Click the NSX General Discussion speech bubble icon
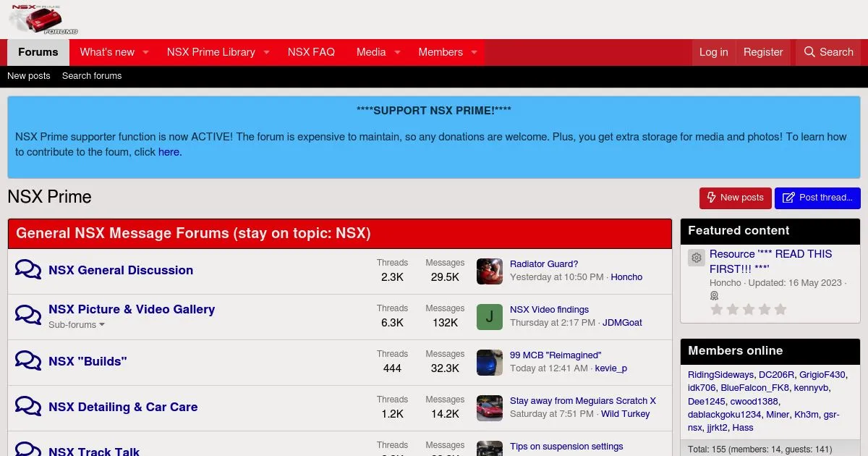The width and height of the screenshot is (868, 456). point(28,270)
